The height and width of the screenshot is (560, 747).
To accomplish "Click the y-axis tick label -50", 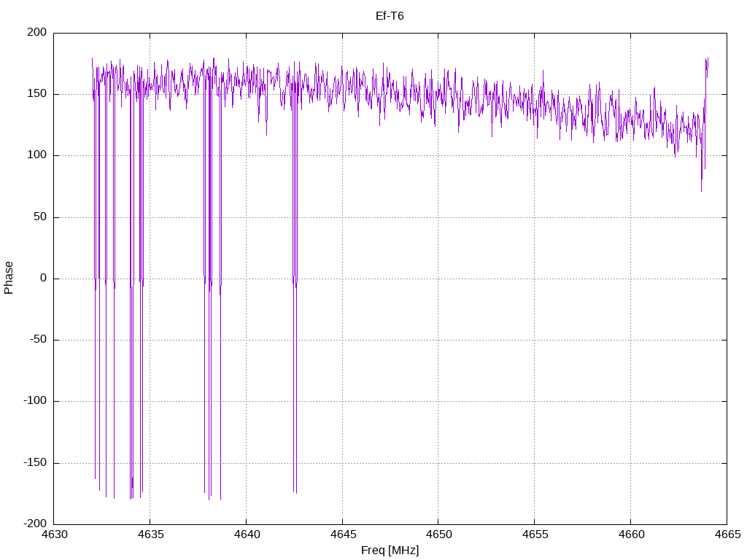I will point(39,340).
